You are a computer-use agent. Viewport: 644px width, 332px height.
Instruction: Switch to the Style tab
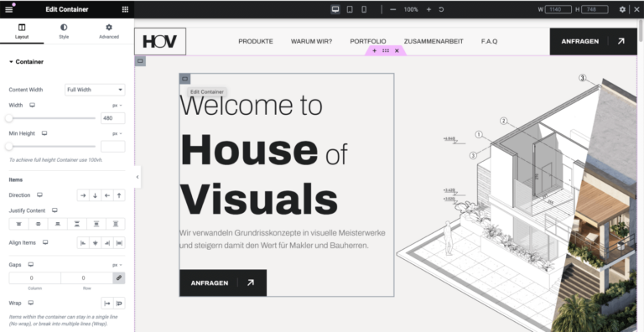pyautogui.click(x=64, y=31)
